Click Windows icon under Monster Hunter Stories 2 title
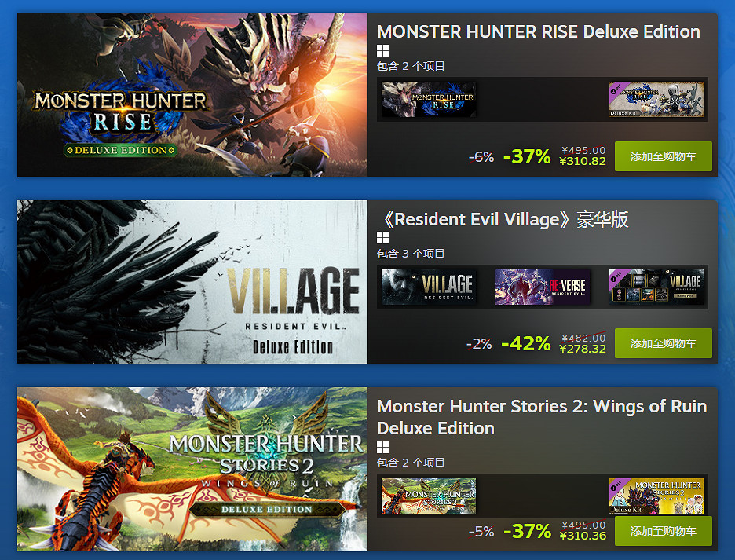Screen dimensions: 735x560 pyautogui.click(x=382, y=447)
